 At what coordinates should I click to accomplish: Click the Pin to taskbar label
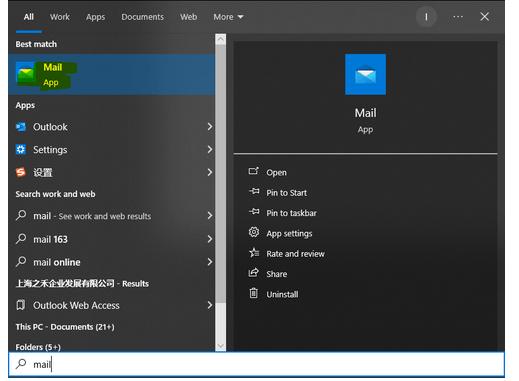[x=291, y=213]
